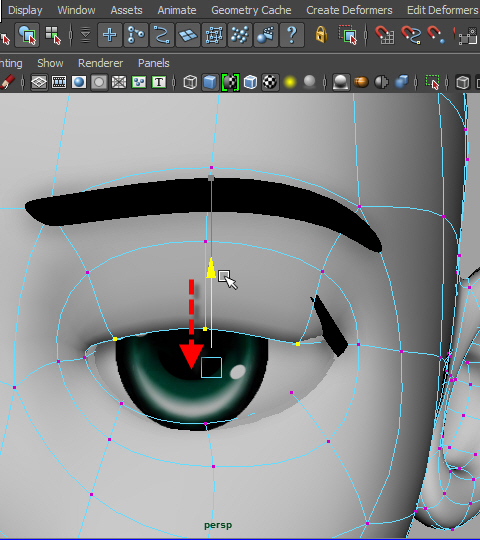The height and width of the screenshot is (540, 480).
Task: Toggle the lock selection padlock icon
Action: 321,35
